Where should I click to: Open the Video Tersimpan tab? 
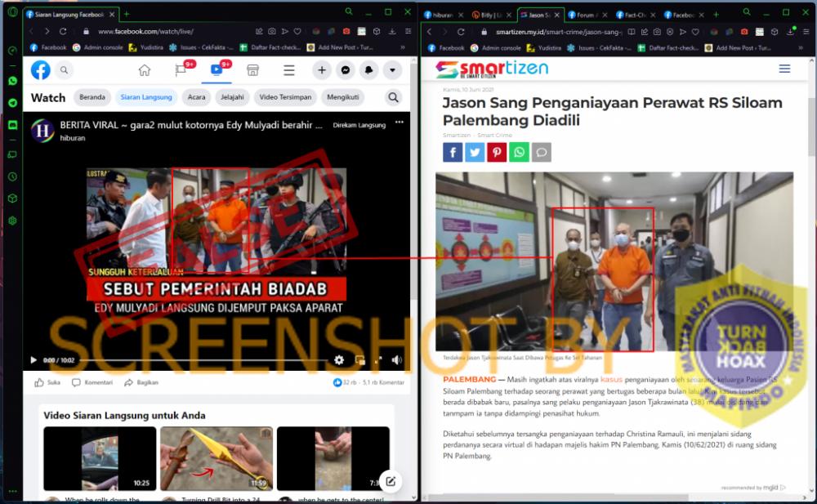coord(285,97)
